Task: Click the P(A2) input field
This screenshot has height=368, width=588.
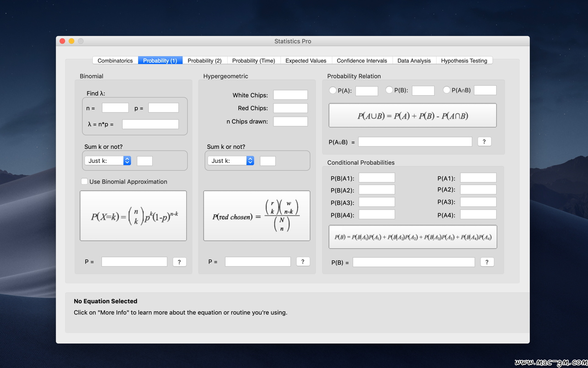Action: click(478, 189)
